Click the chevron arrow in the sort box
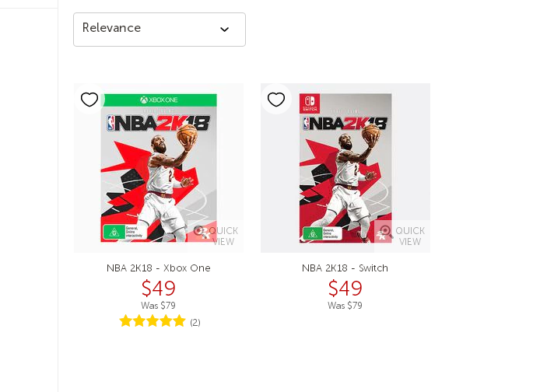 click(x=225, y=30)
